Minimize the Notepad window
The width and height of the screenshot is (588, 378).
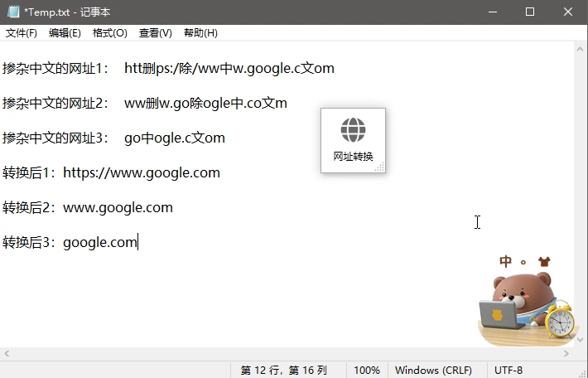[x=493, y=12]
